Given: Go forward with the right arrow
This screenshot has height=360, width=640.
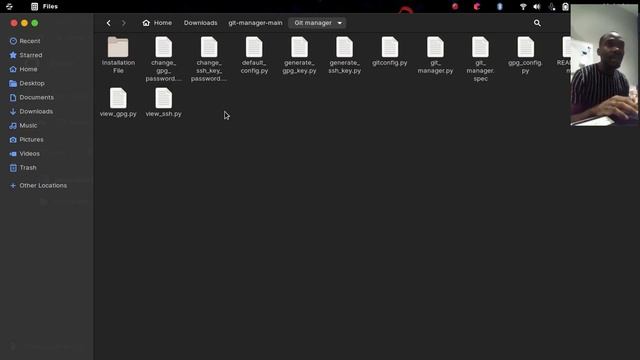Looking at the screenshot, I should click(x=124, y=23).
